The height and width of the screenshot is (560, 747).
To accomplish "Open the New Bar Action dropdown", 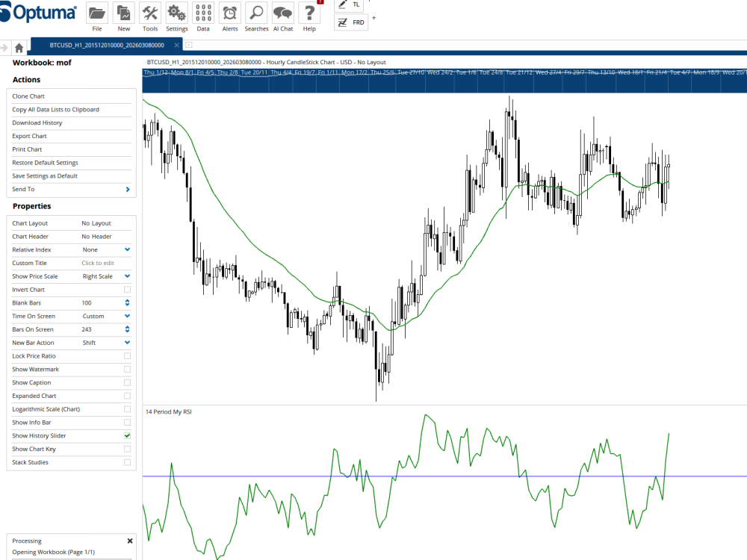I will 127,343.
